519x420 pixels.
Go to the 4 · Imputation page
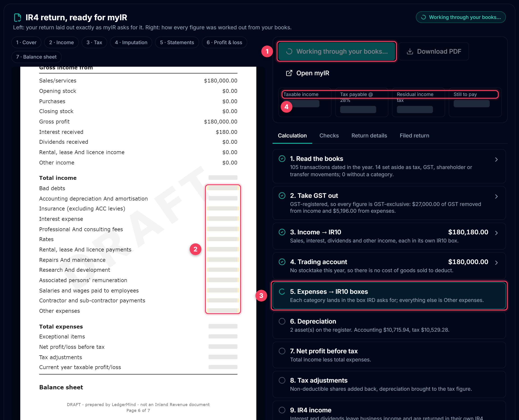coord(131,42)
